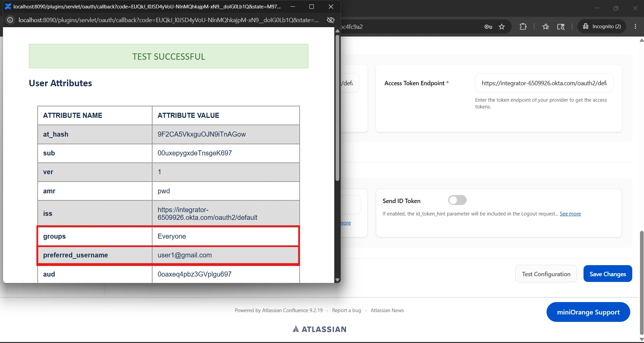Open the Chrome three-dot menu
The width and height of the screenshot is (644, 343).
point(635,27)
